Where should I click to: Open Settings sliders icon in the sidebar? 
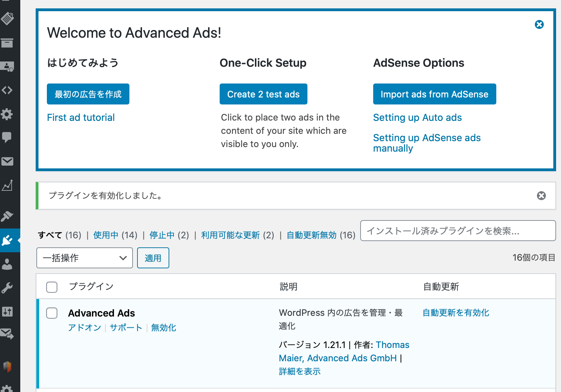point(7,311)
